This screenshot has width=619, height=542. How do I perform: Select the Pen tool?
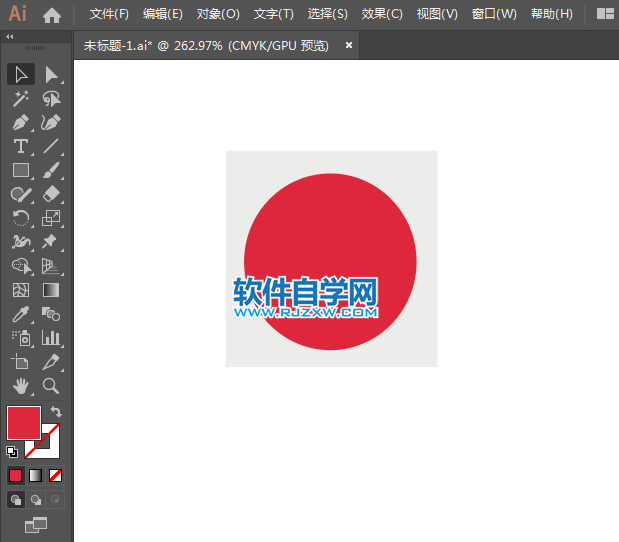pos(20,122)
